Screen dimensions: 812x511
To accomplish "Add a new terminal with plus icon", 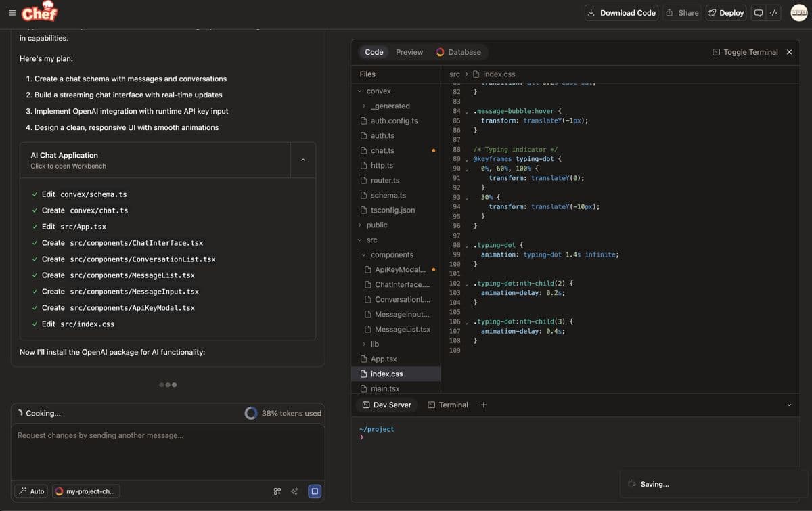I will click(x=484, y=405).
